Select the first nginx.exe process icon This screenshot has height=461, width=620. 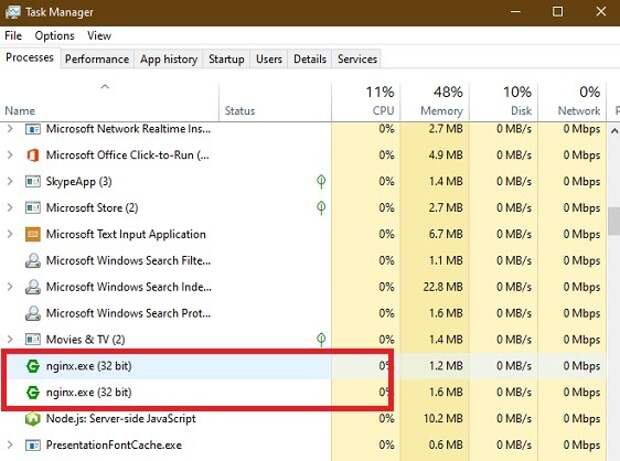click(x=33, y=366)
